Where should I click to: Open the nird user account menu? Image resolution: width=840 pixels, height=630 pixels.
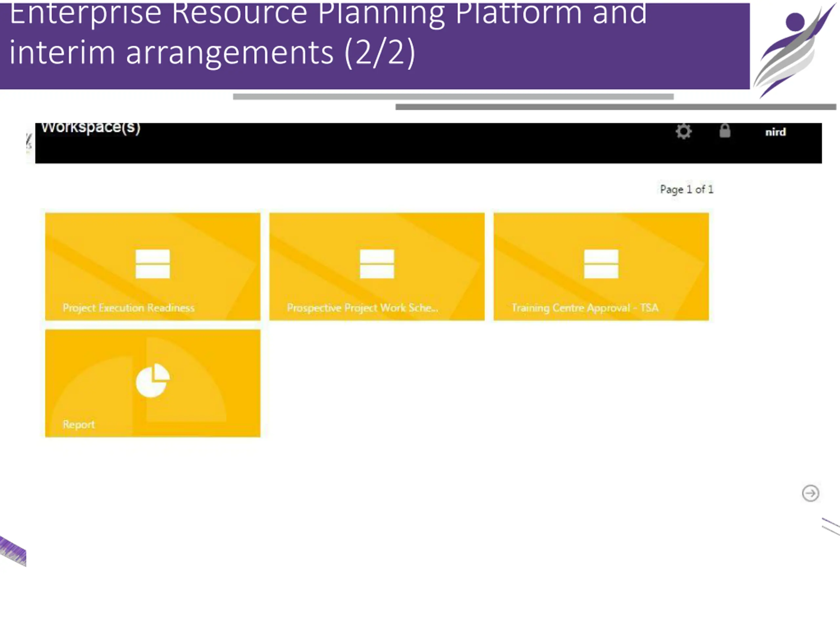click(x=775, y=132)
